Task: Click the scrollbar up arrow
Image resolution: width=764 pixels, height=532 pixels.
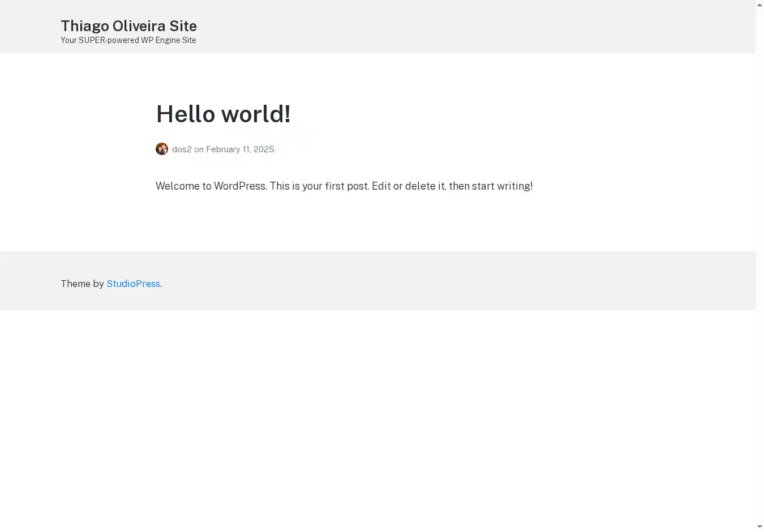Action: 759,5
